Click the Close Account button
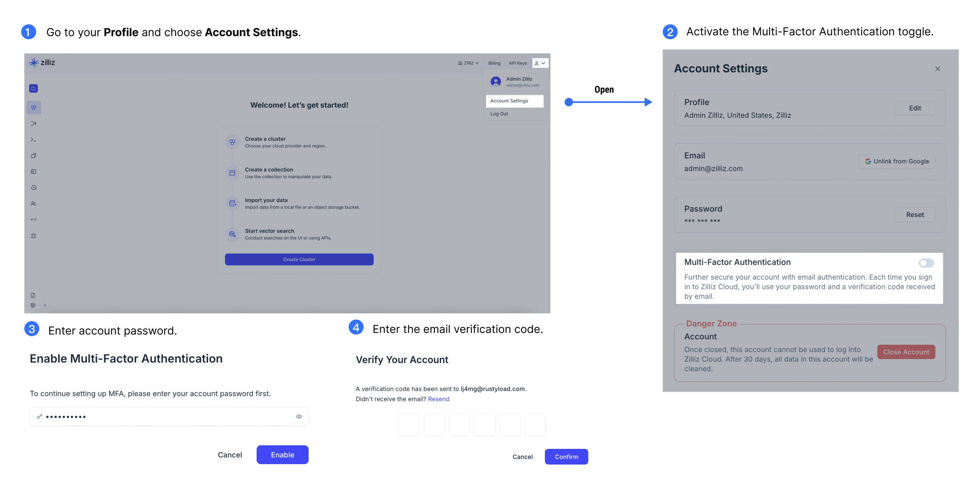This screenshot has width=980, height=490. click(x=907, y=351)
